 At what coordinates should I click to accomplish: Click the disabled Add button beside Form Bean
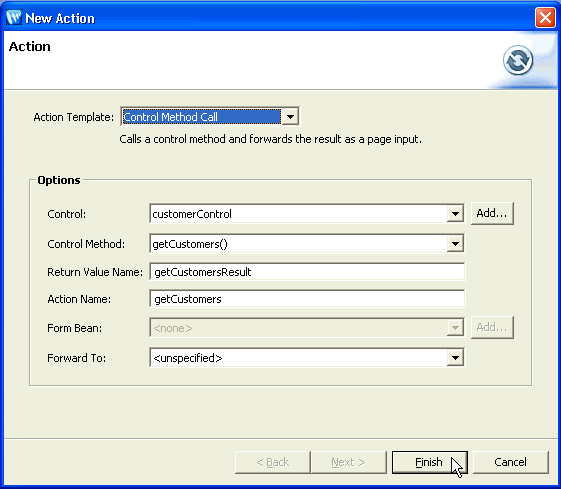(492, 327)
